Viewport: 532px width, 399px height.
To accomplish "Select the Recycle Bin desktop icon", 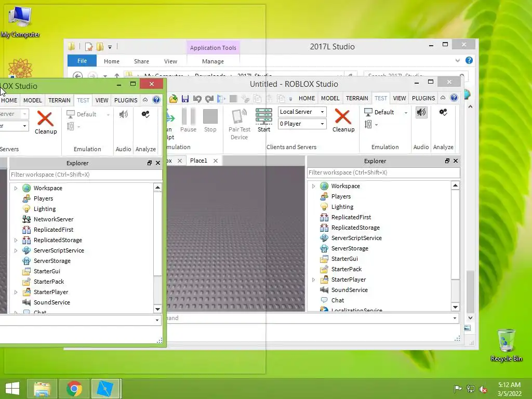I will pyautogui.click(x=506, y=345).
